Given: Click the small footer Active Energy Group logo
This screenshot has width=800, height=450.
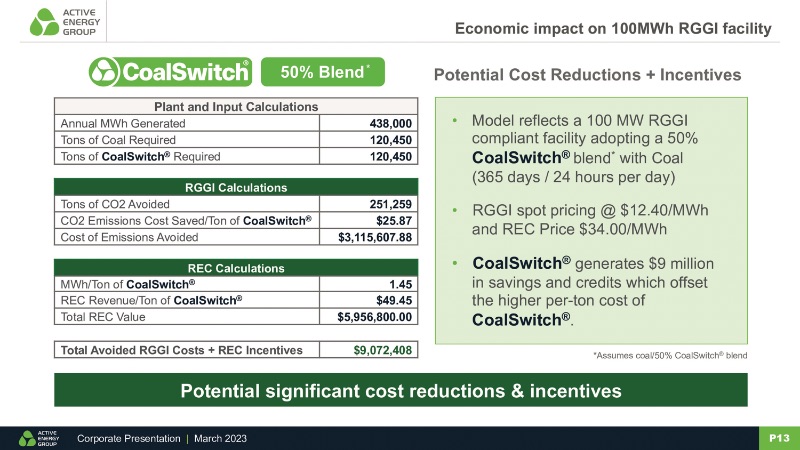Looking at the screenshot, I should click(x=38, y=439).
